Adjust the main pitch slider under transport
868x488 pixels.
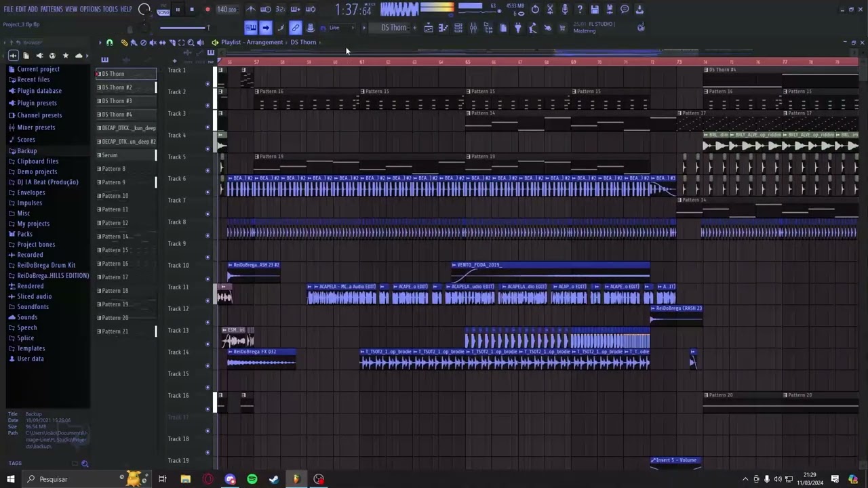pos(184,28)
